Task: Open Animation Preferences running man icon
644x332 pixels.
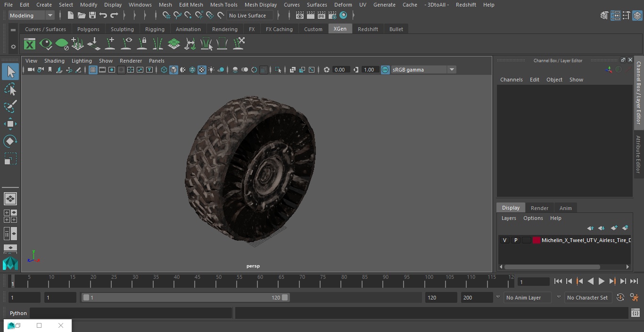Action: 634,298
